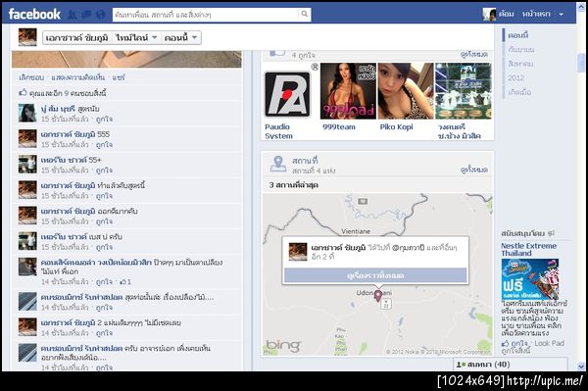
Task: Click the map location marker at Udon Thani
Action: pos(377,296)
